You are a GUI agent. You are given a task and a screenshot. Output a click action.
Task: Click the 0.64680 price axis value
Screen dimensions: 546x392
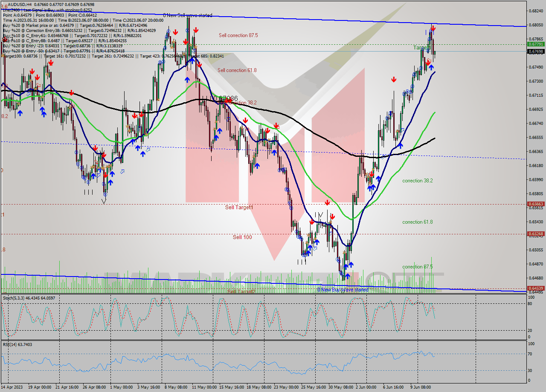click(536, 278)
